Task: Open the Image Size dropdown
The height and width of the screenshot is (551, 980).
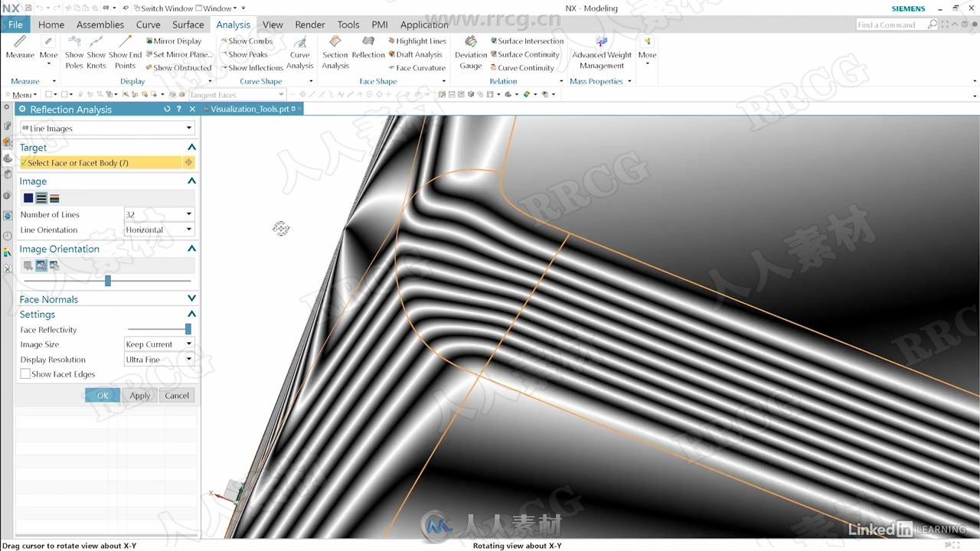Action: point(159,344)
